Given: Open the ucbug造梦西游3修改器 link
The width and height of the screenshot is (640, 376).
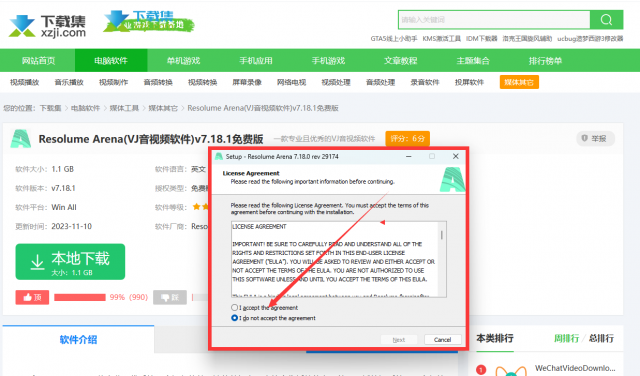Looking at the screenshot, I should [x=590, y=38].
